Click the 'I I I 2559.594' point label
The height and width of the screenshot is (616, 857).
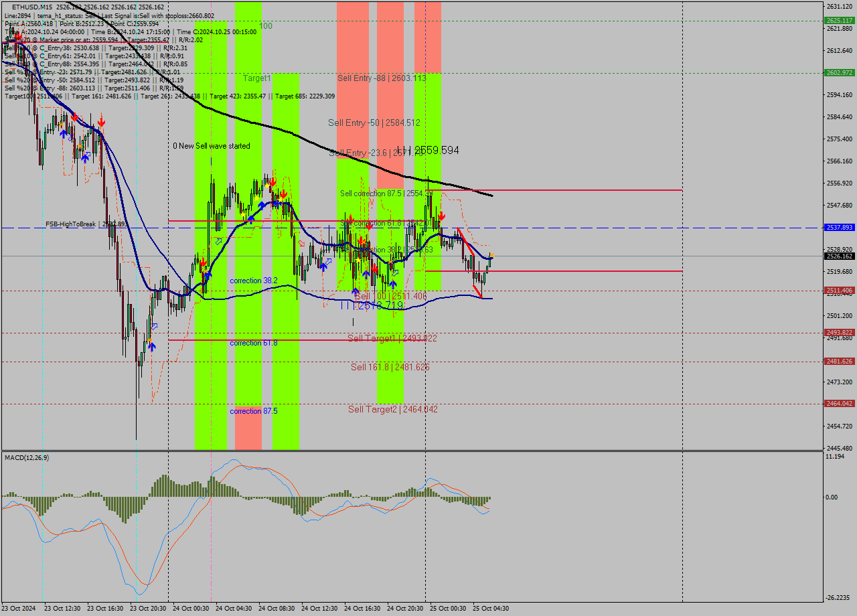(428, 151)
